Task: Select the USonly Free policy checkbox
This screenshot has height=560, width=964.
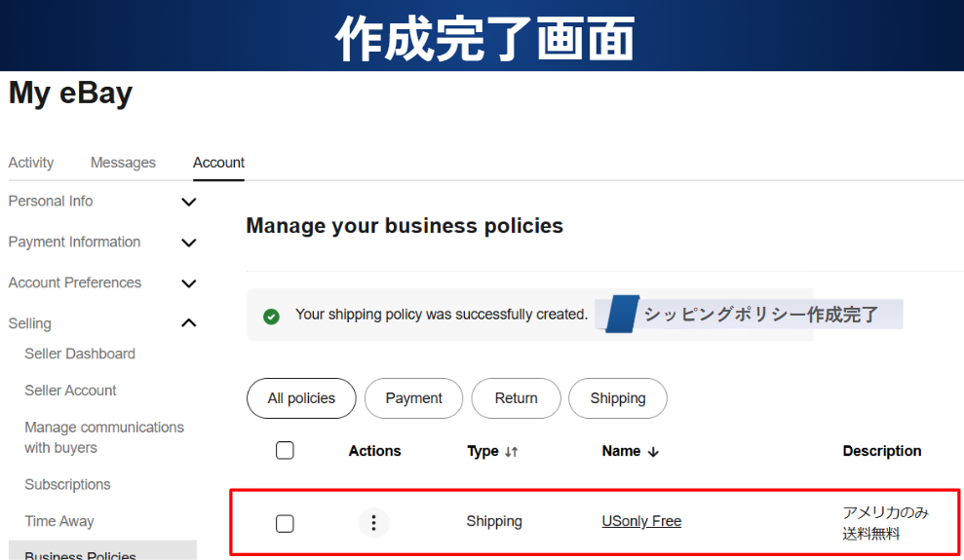Action: point(285,524)
